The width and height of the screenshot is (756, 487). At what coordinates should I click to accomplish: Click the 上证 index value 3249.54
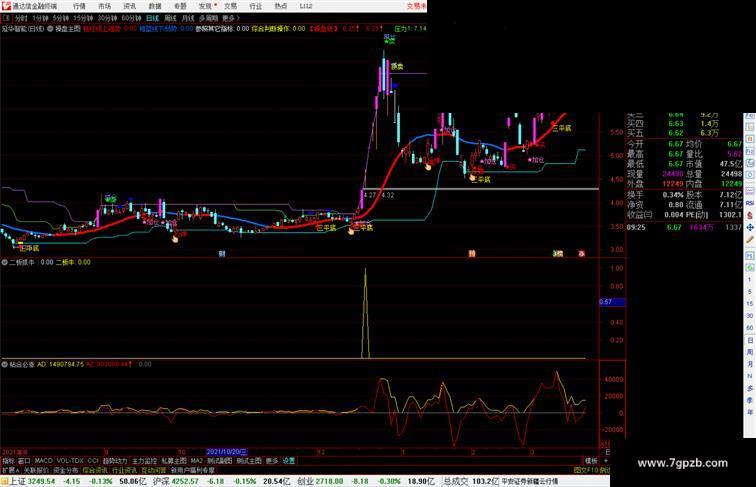41,481
